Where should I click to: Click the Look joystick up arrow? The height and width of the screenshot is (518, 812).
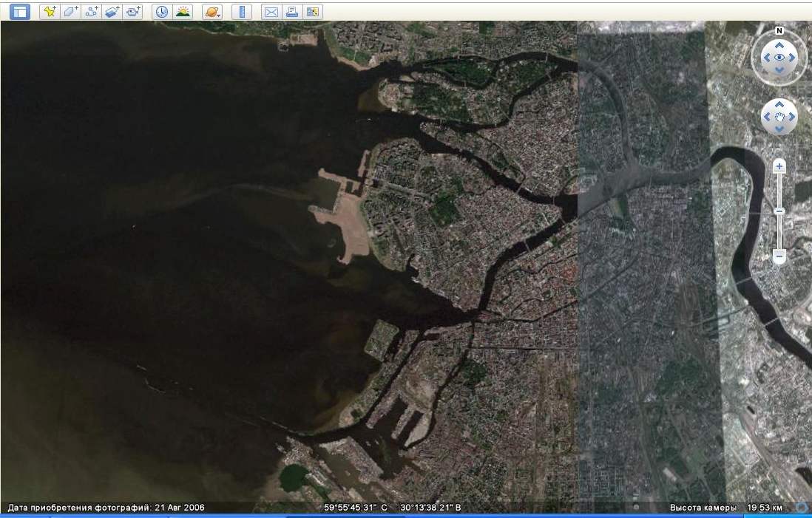click(779, 45)
